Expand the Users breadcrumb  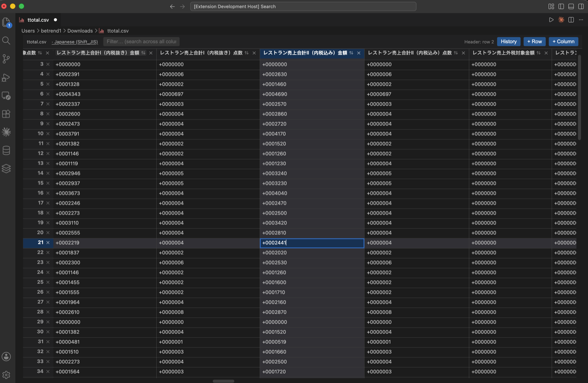[x=28, y=31]
